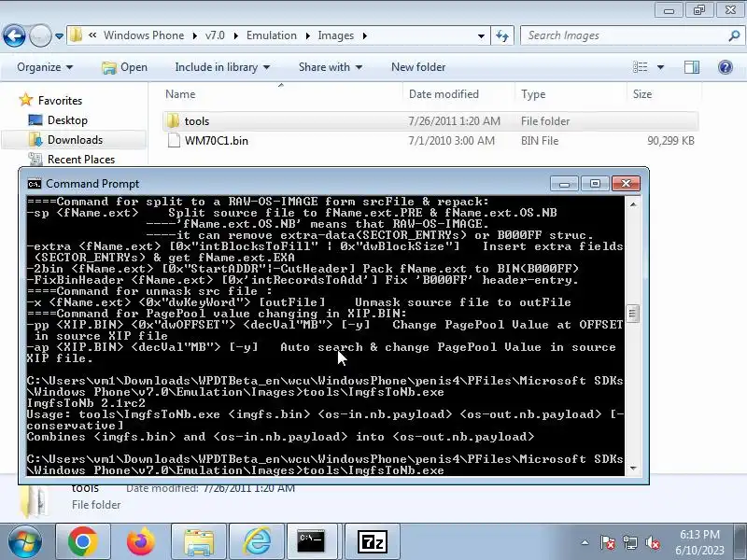This screenshot has width=747, height=560.
Task: Open the Windows Start menu
Action: [25, 542]
